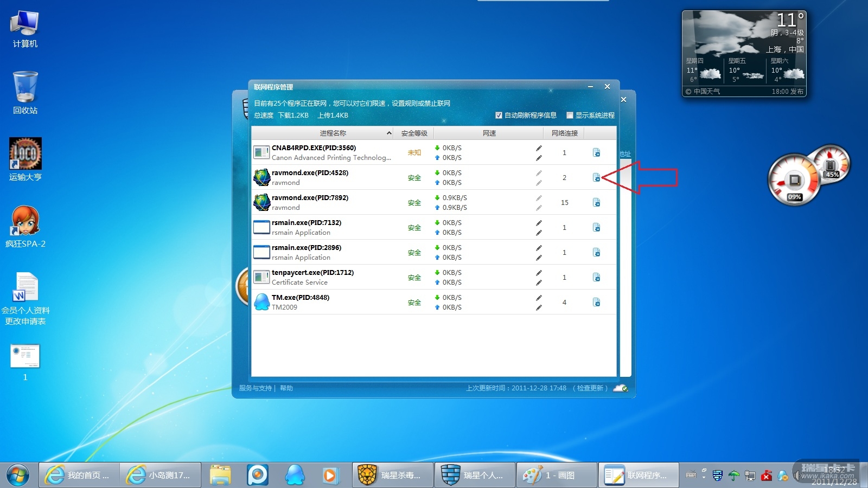This screenshot has width=868, height=488.
Task: Sort list by 网速 column header
Action: coord(489,133)
